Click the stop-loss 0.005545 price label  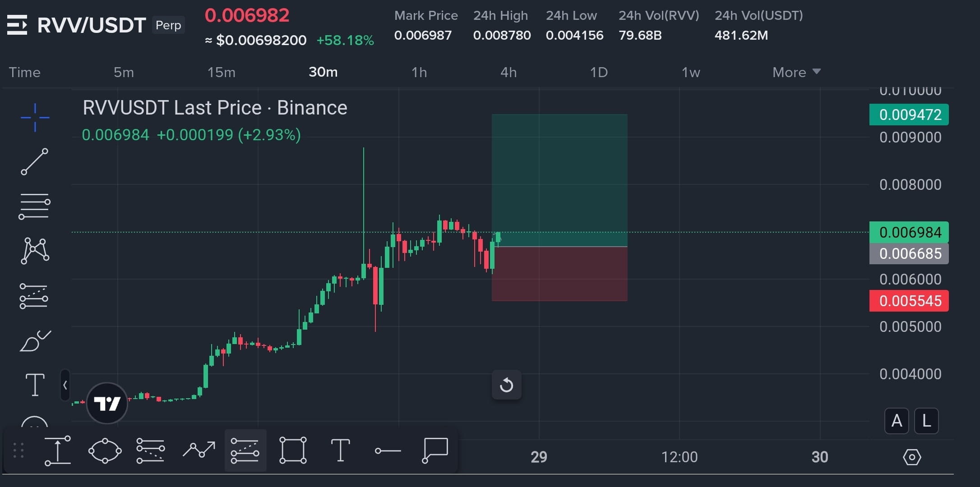909,301
